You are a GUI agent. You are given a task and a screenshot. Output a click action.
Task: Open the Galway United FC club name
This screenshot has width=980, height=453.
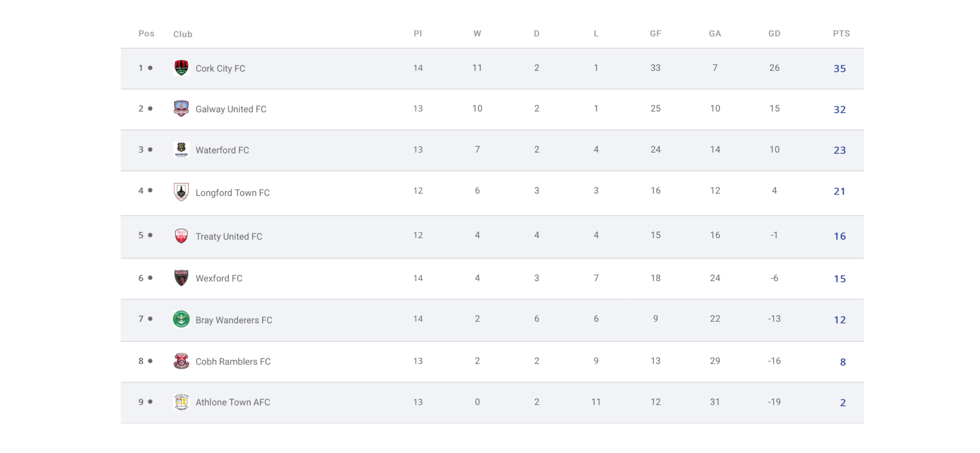pos(231,109)
